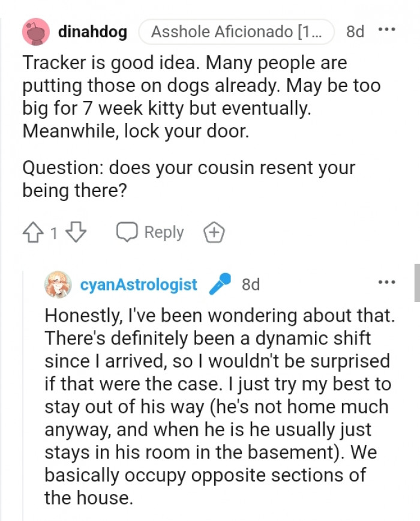Open the overflow menu on cyanAstrologist's reply
The image size is (420, 521).
387,282
